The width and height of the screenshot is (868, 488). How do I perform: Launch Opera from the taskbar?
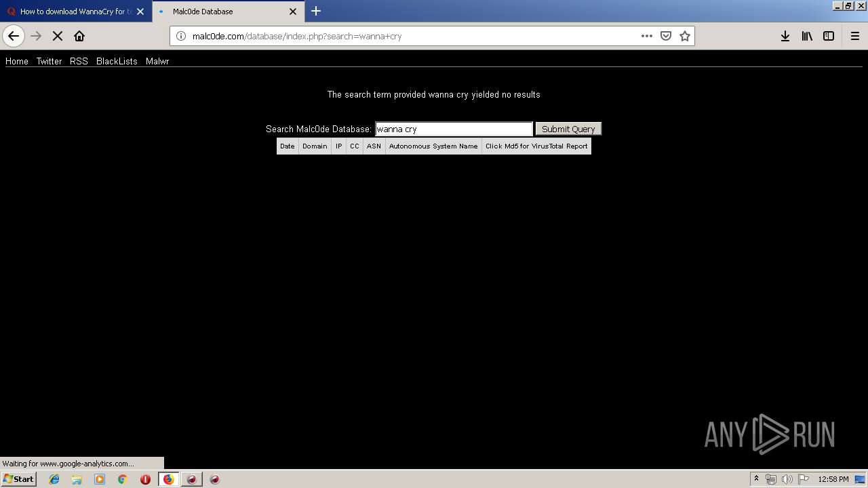(145, 479)
